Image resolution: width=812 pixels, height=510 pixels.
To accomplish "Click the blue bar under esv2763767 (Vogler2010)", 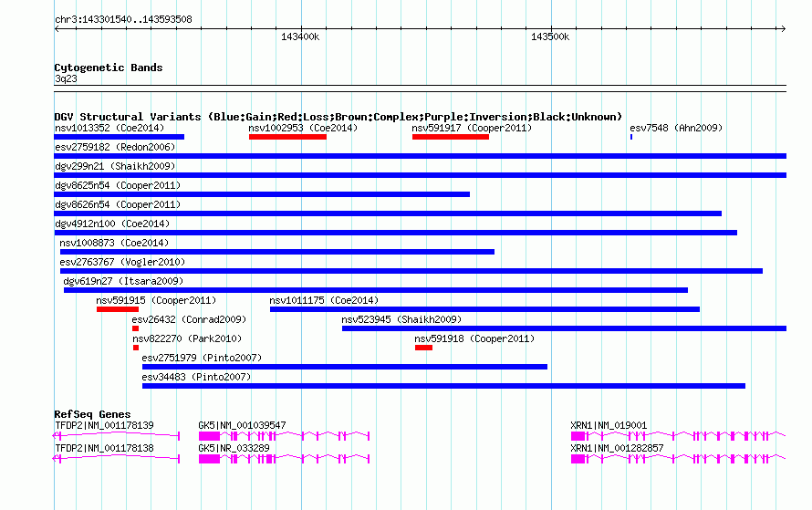I will tap(411, 271).
